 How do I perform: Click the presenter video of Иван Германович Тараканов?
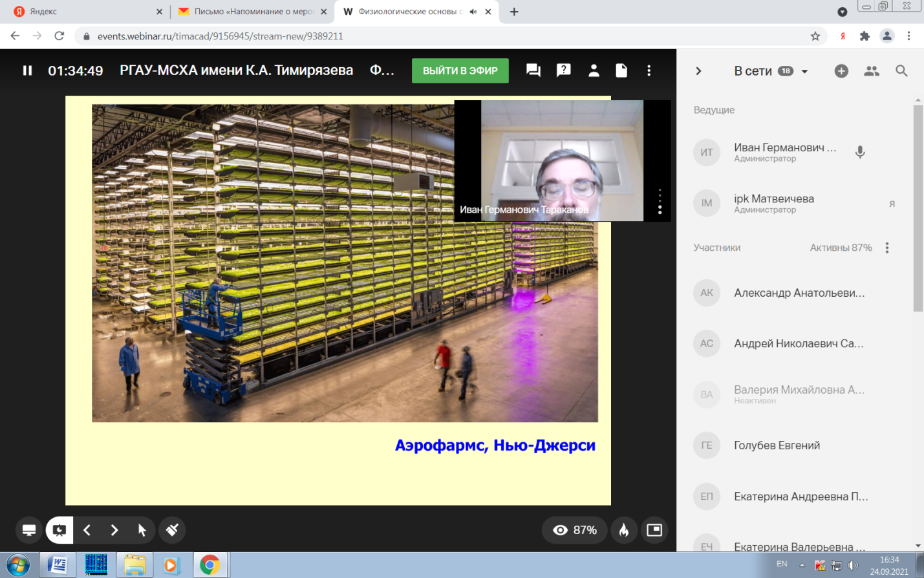point(563,161)
